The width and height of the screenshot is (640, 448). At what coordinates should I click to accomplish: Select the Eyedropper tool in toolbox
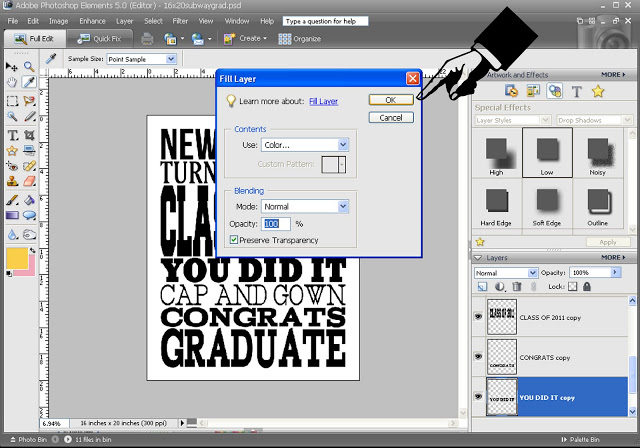[x=29, y=82]
